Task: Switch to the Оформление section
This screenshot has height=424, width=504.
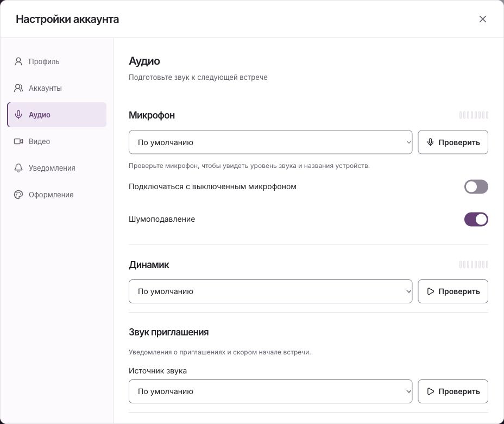Action: (x=57, y=195)
